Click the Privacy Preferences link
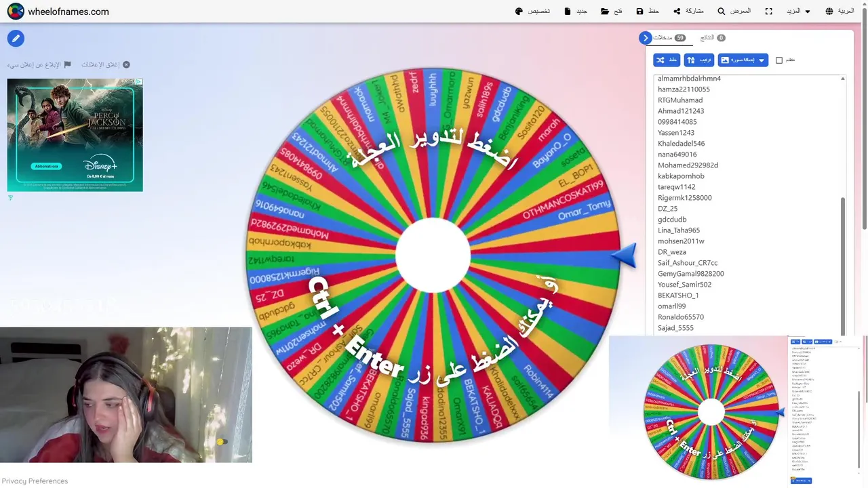Viewport: 868px width, 488px height. click(x=35, y=481)
